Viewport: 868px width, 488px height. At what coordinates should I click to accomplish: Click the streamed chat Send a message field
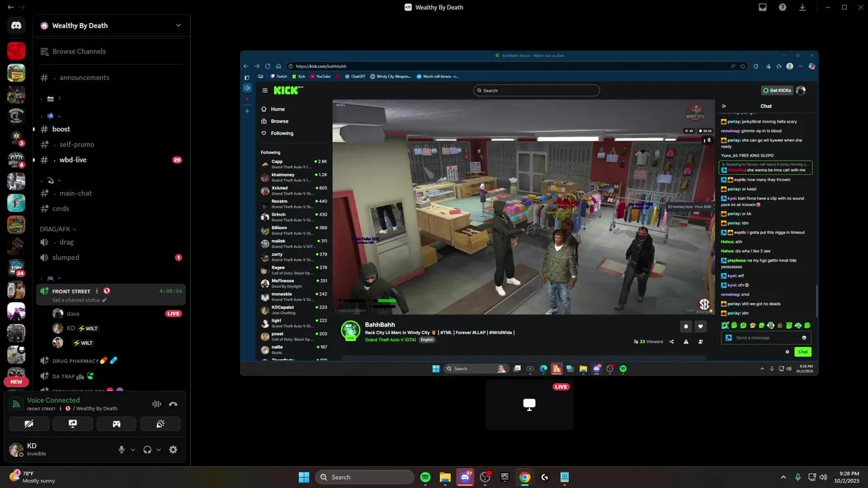(x=766, y=338)
